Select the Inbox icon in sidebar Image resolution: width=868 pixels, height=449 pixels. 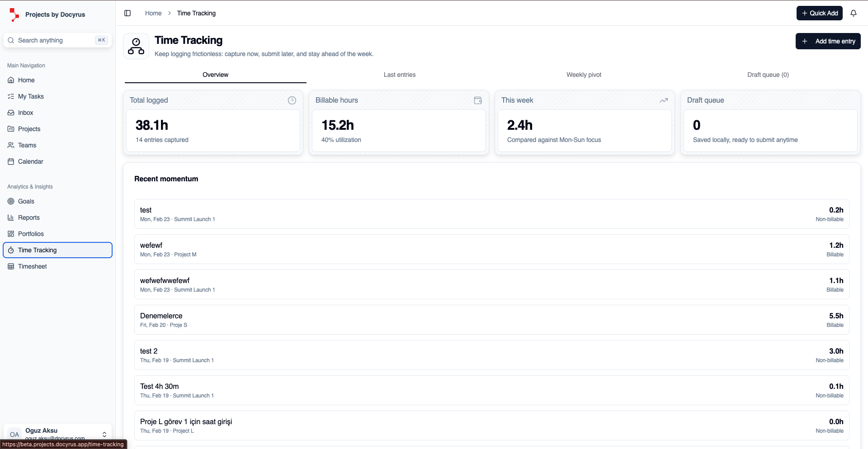click(10, 113)
